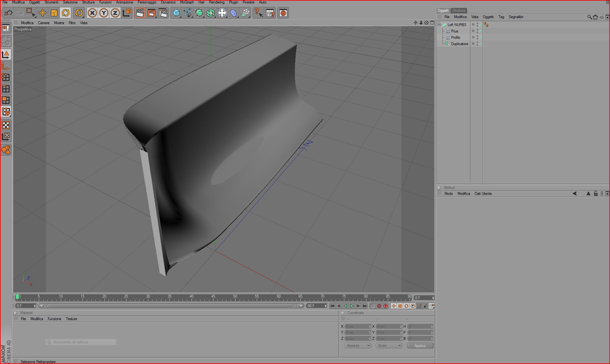Render the active view with the clapperboard
610x364 pixels.
click(140, 13)
